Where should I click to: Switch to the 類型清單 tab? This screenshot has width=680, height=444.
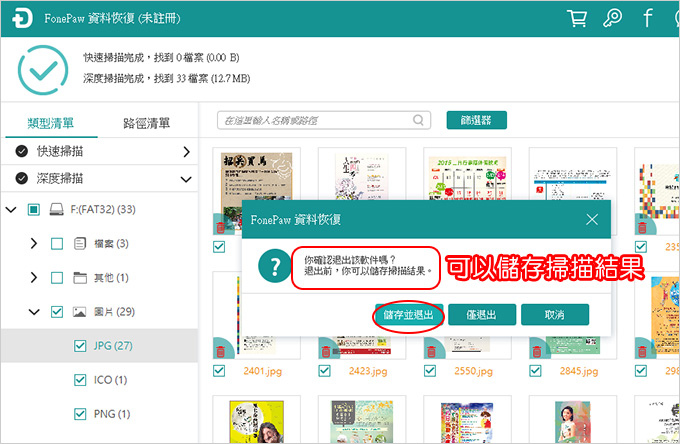click(x=51, y=123)
